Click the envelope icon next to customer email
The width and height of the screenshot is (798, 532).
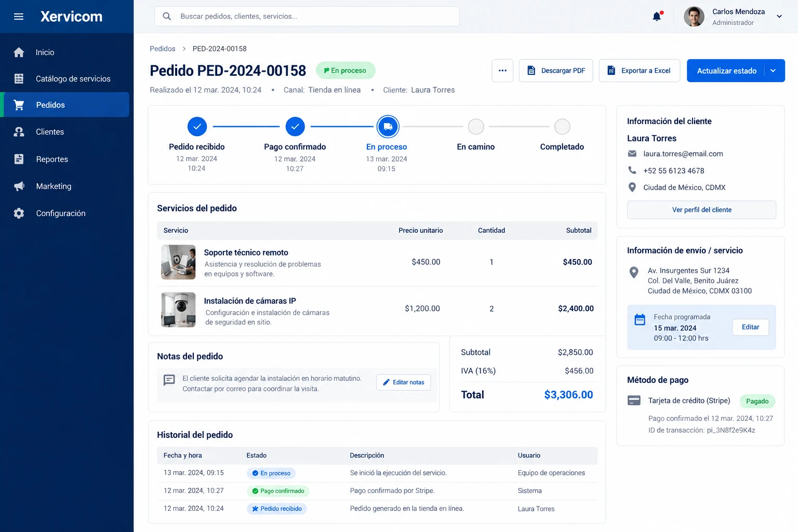point(632,154)
